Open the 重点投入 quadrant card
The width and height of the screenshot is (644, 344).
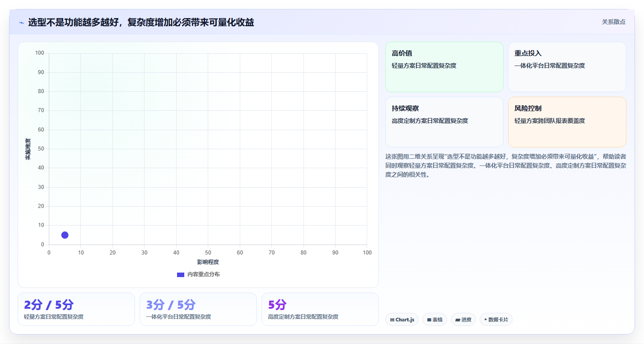point(567,67)
